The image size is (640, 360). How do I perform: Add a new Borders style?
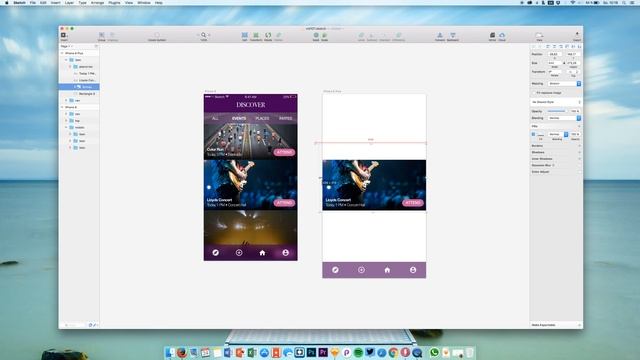[579, 146]
